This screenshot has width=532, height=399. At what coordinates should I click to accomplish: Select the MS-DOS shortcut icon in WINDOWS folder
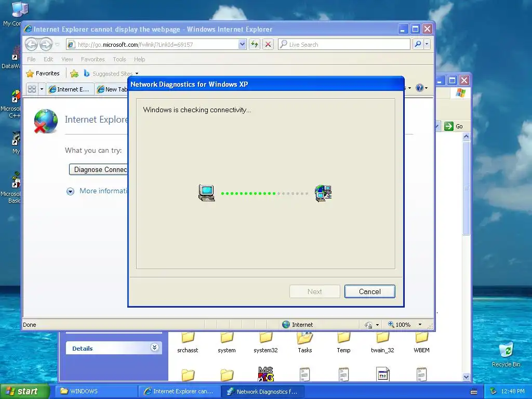click(x=265, y=374)
